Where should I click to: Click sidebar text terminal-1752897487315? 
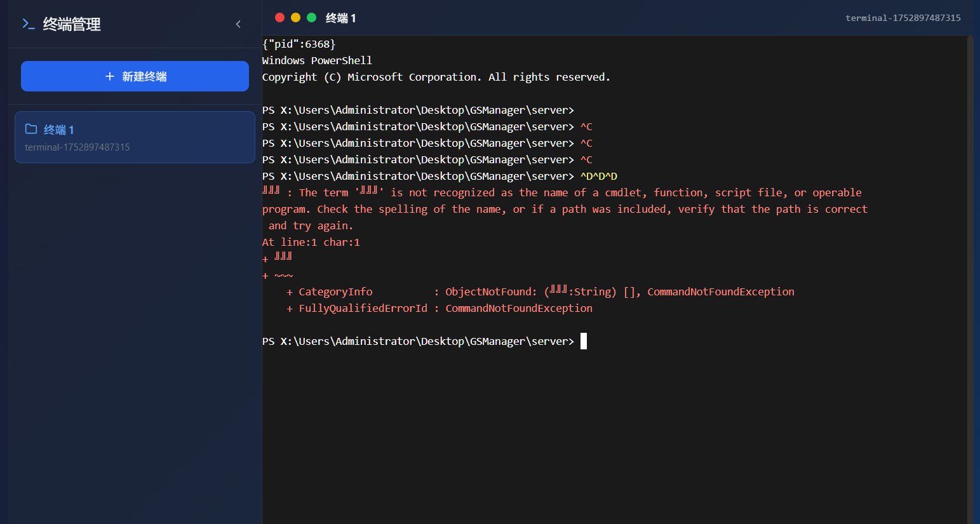click(77, 147)
